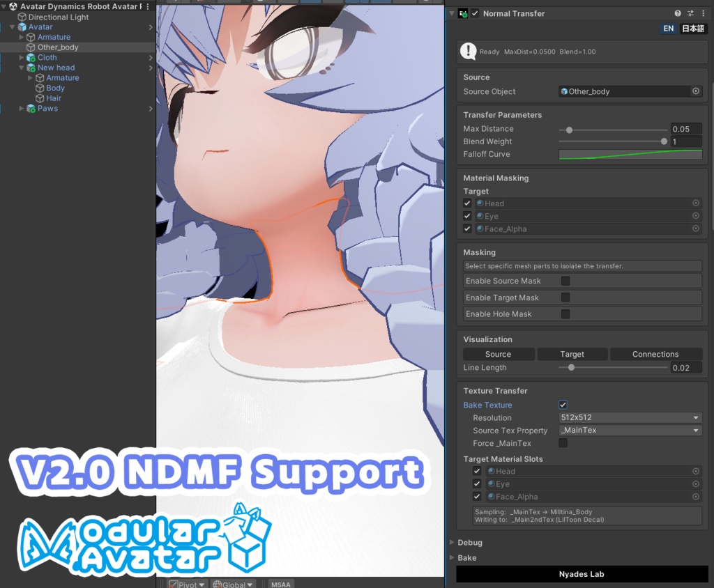This screenshot has width=714, height=588.
Task: Click the Line Length value field
Action: pyautogui.click(x=686, y=367)
